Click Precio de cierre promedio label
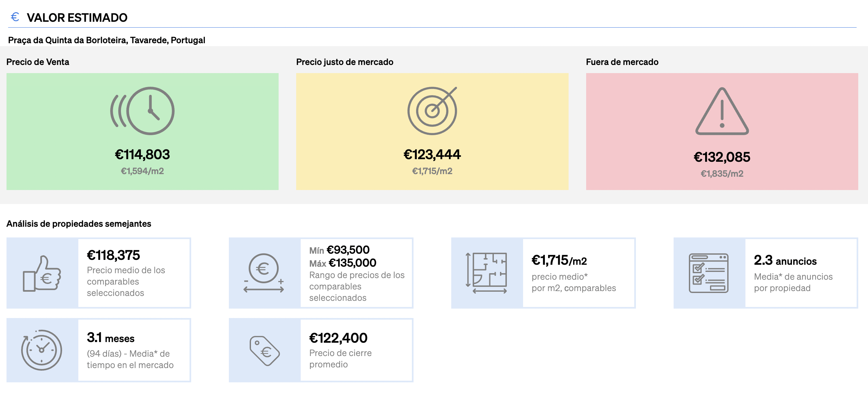868x395 pixels. [x=340, y=359]
